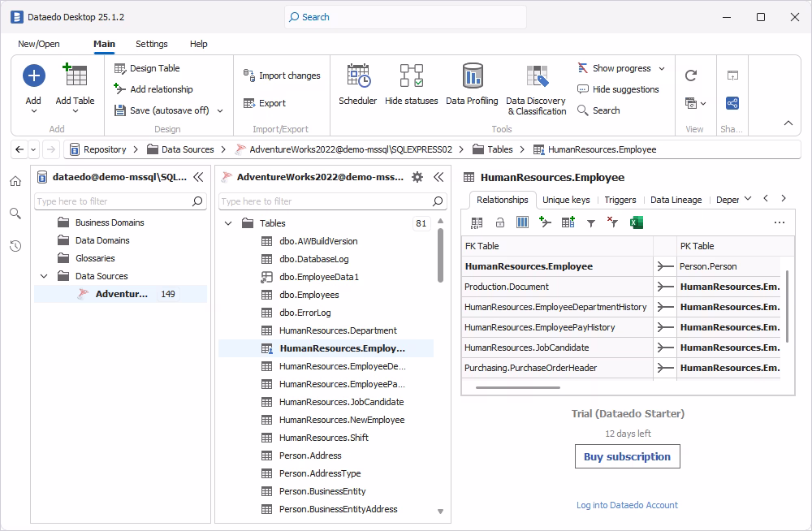
Task: Click Add relationship in ribbon
Action: point(153,89)
